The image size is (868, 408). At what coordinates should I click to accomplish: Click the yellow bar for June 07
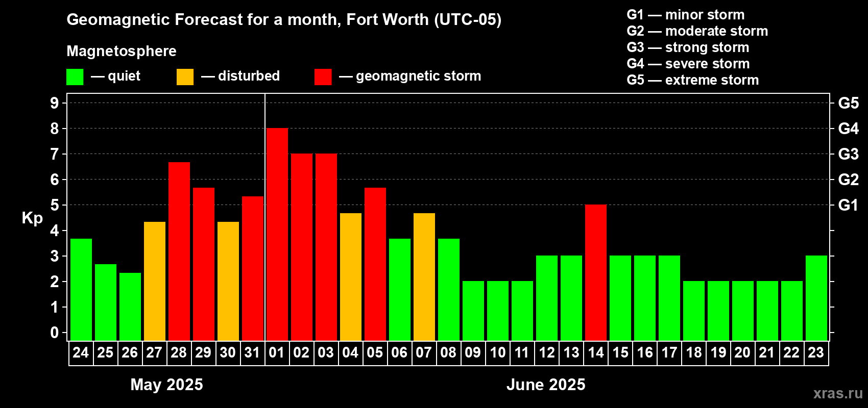coord(424,277)
